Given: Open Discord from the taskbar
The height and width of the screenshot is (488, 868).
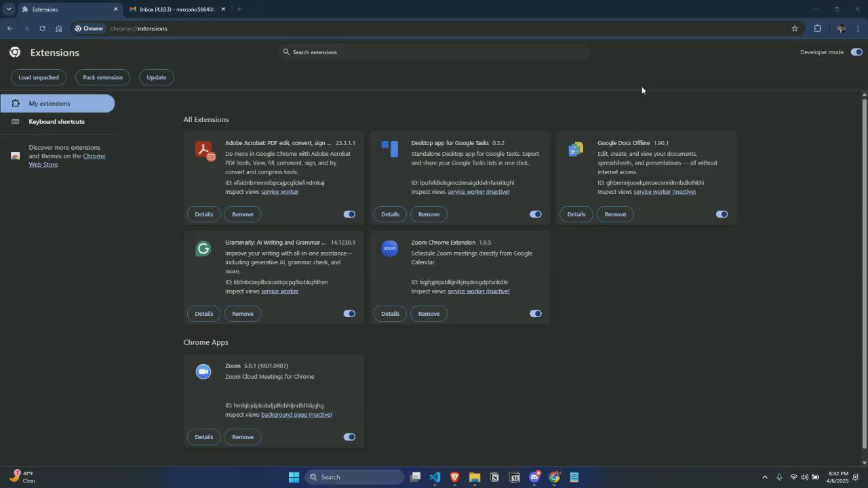Looking at the screenshot, I should (534, 477).
